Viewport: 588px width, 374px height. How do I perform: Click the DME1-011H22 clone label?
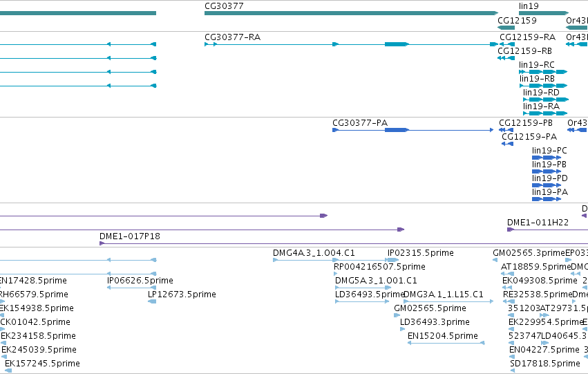pyautogui.click(x=538, y=223)
